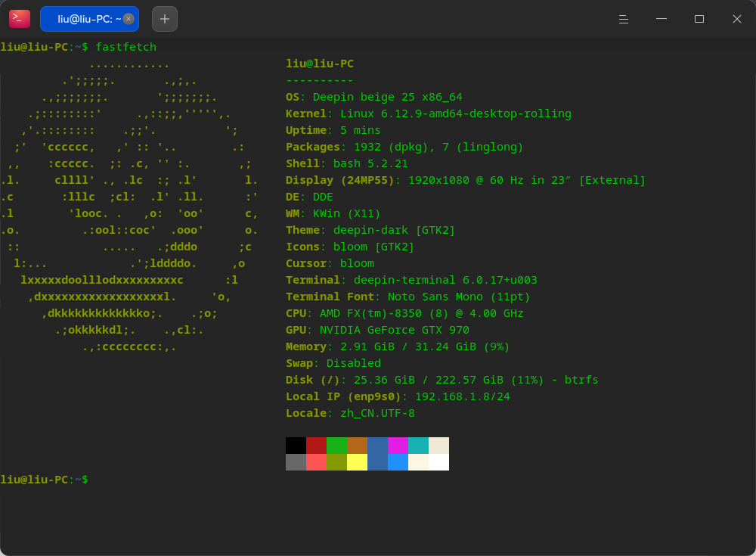Click the 'Shell: bash 5.2.21' line
756x556 pixels.
point(347,163)
